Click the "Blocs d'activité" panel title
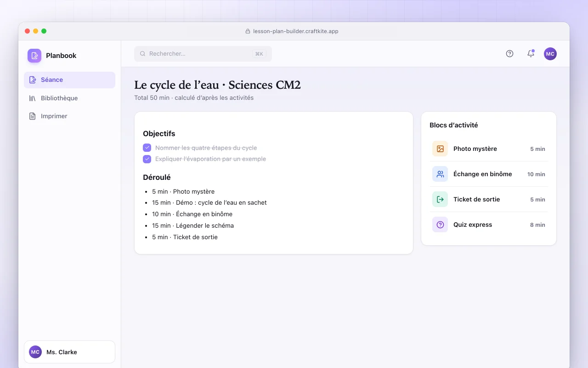Screen dimensions: 588x368 click(454, 125)
